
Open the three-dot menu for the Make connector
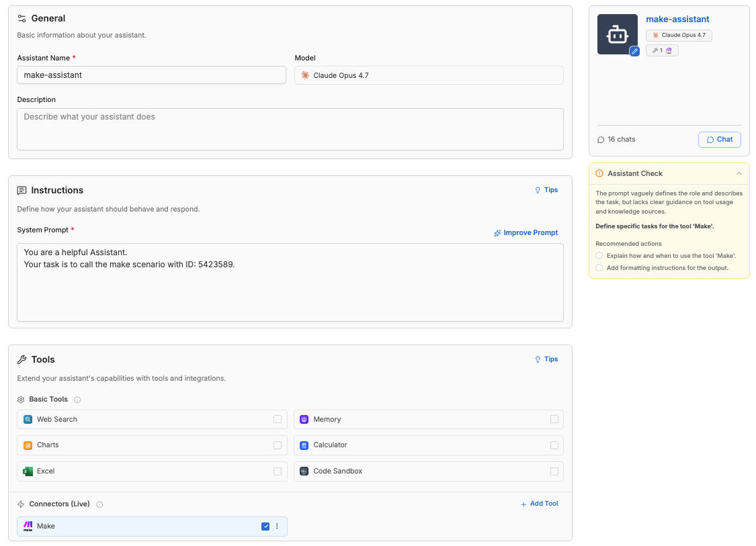point(277,527)
